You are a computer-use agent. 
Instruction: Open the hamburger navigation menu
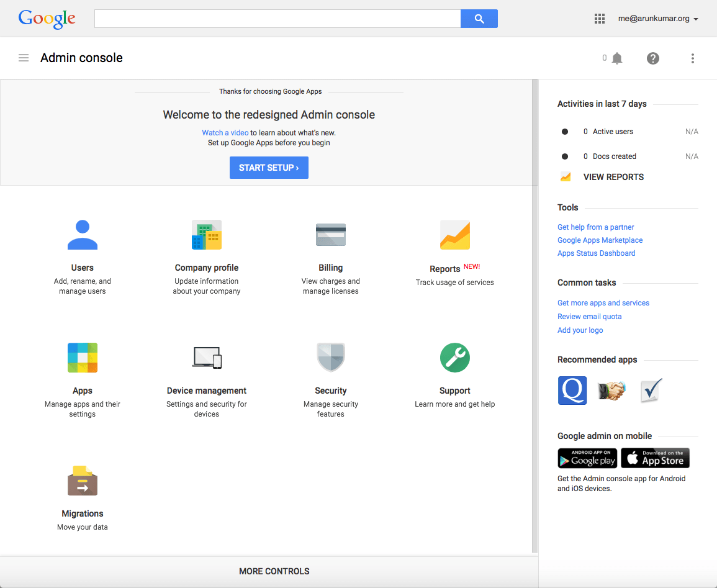coord(24,58)
